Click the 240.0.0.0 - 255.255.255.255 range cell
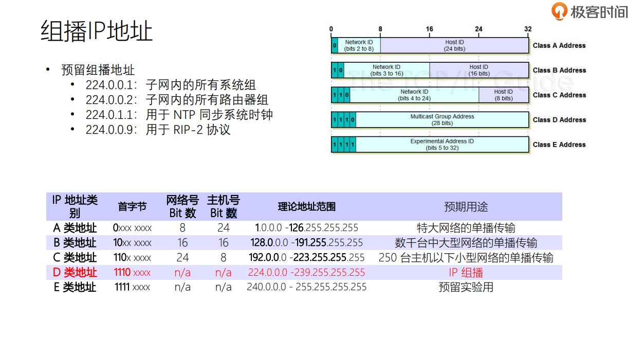Image resolution: width=644 pixels, height=354 pixels. pos(306,287)
